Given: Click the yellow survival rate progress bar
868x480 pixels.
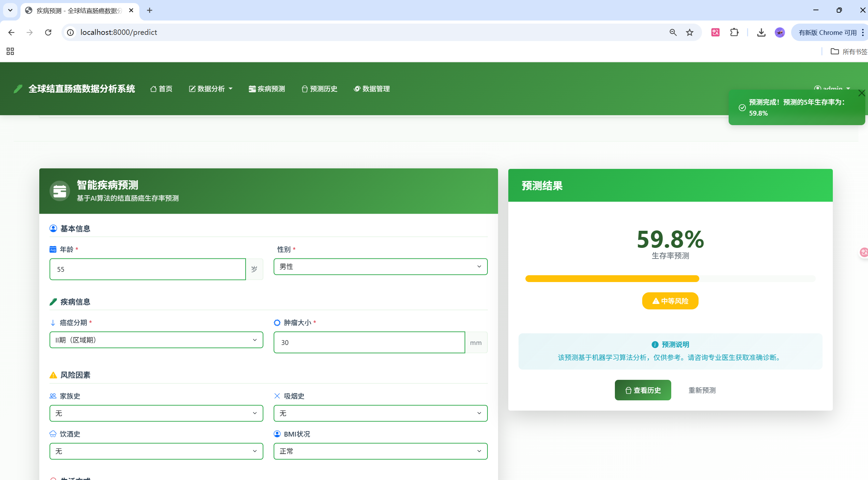Looking at the screenshot, I should point(612,279).
